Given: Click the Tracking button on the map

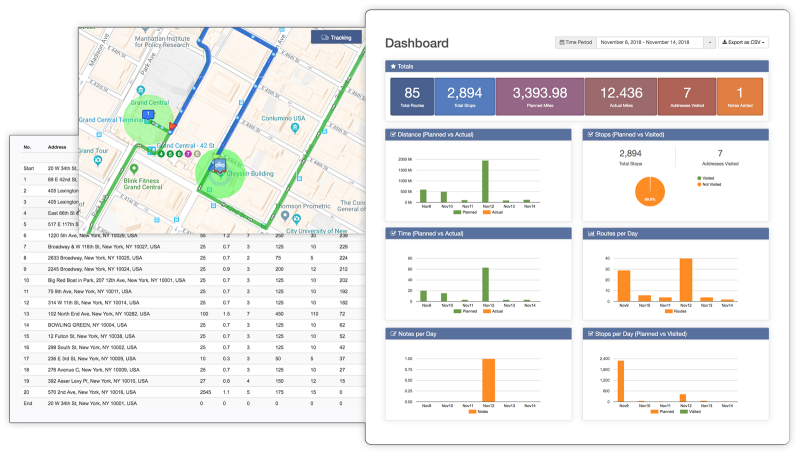Looking at the screenshot, I should coord(337,37).
